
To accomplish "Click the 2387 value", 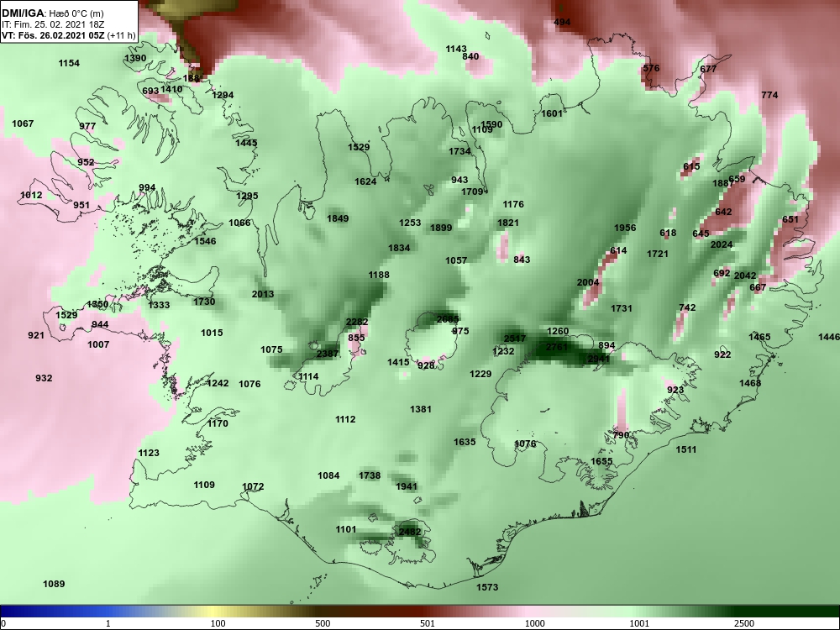I will pos(328,354).
